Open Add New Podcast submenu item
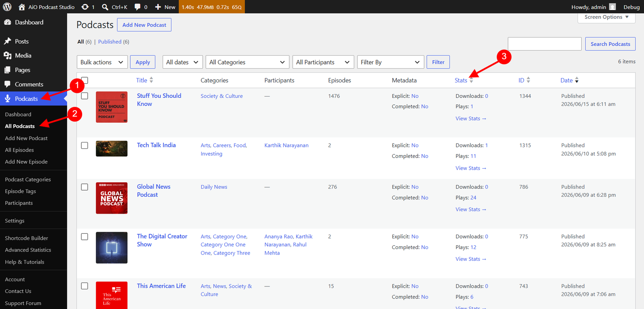Viewport: 644px width, 309px height. pyautogui.click(x=26, y=138)
